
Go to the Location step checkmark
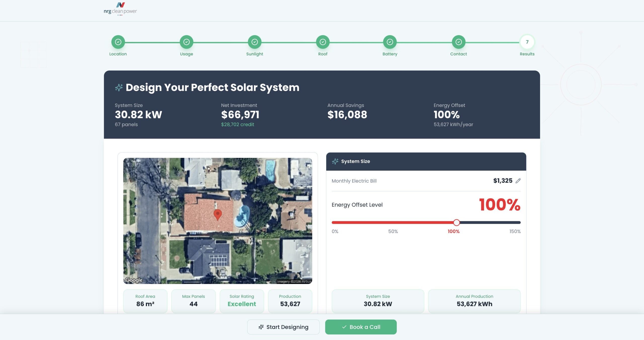[118, 42]
